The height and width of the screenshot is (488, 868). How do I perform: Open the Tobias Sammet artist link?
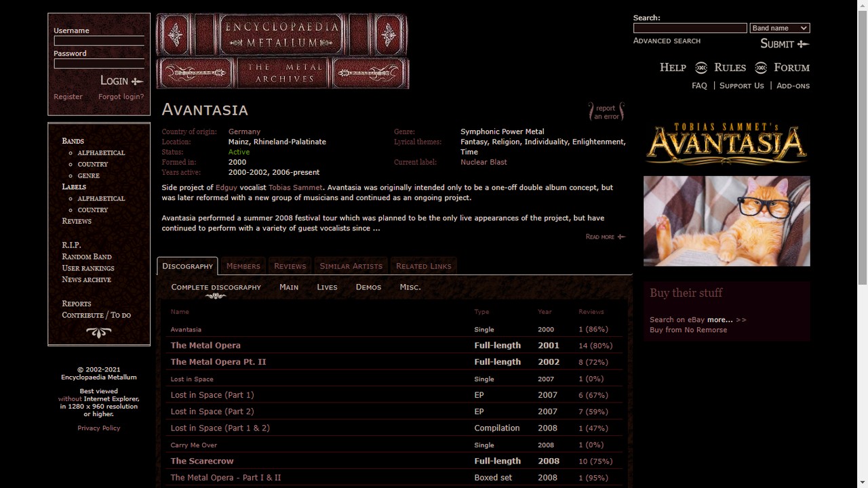[296, 187]
